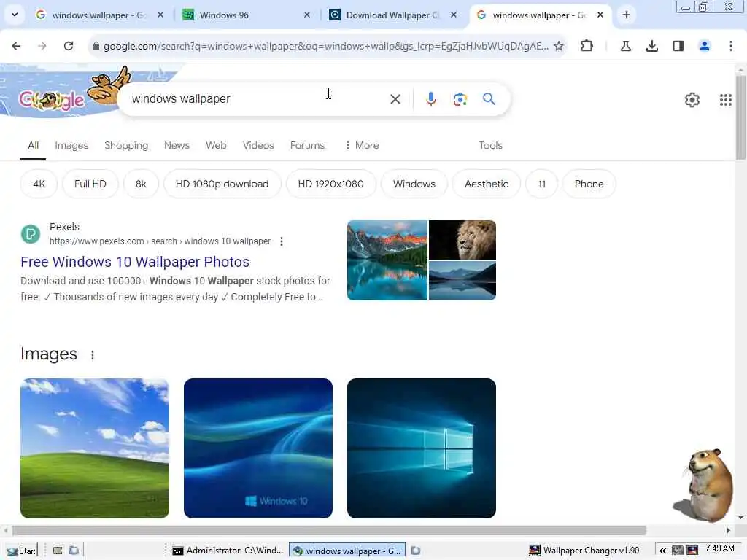Search by image with the Lens icon
The image size is (747, 560).
point(460,99)
